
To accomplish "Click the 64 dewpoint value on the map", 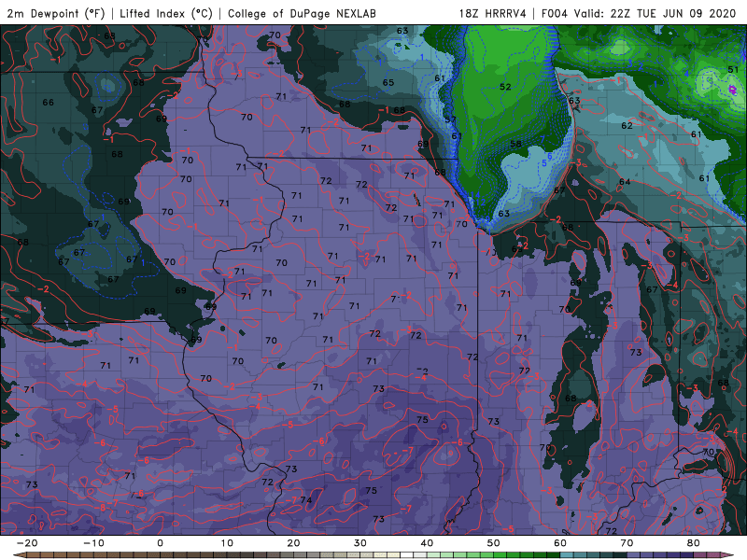I will pyautogui.click(x=625, y=182).
